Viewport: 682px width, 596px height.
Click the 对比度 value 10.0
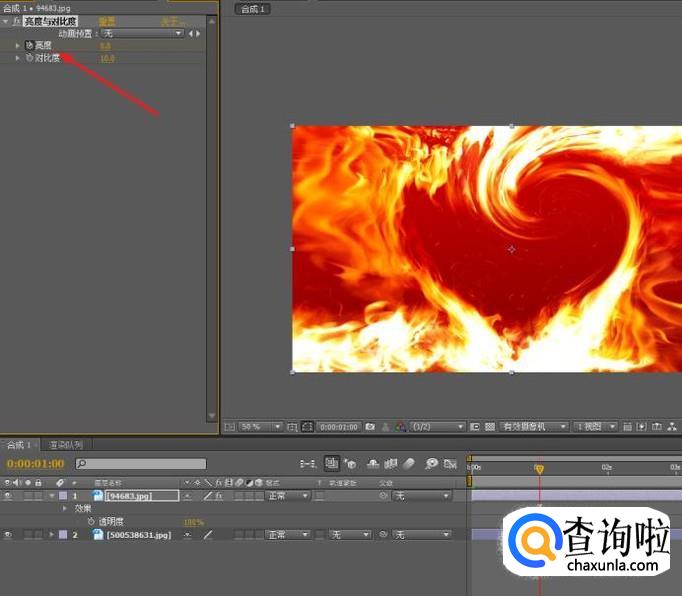click(107, 58)
